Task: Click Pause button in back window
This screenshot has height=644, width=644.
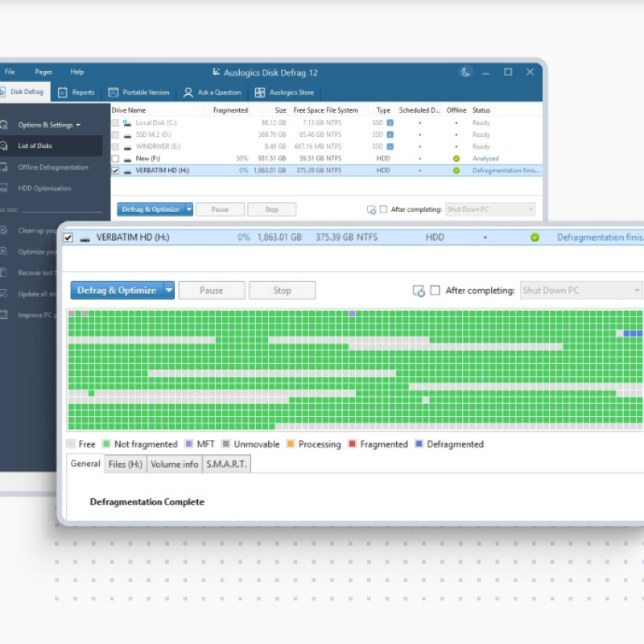Action: 220,209
